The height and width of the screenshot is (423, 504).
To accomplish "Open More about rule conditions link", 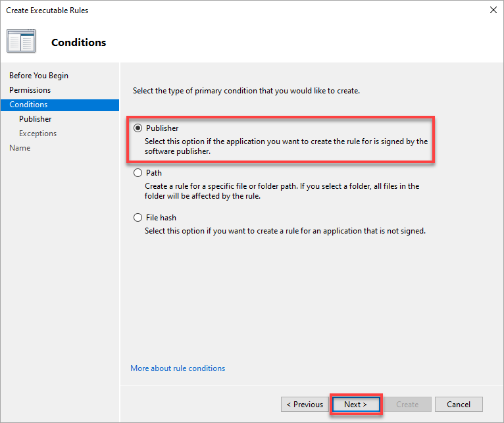I will coord(178,368).
